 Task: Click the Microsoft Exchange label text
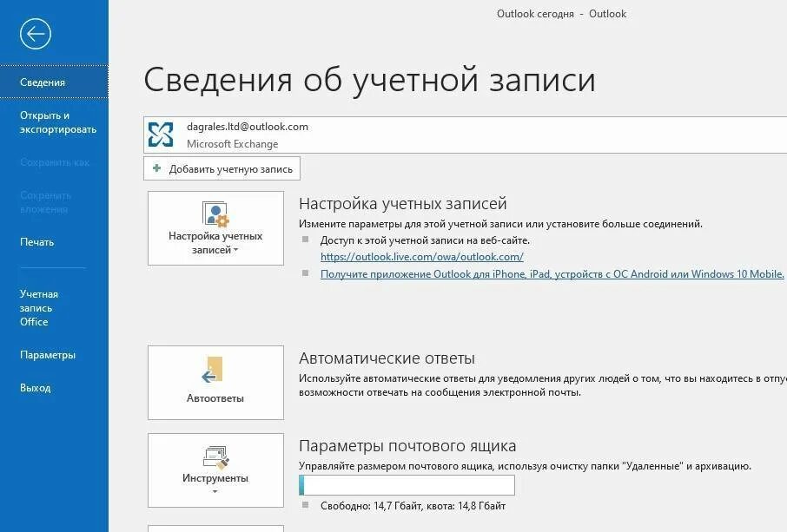[233, 144]
